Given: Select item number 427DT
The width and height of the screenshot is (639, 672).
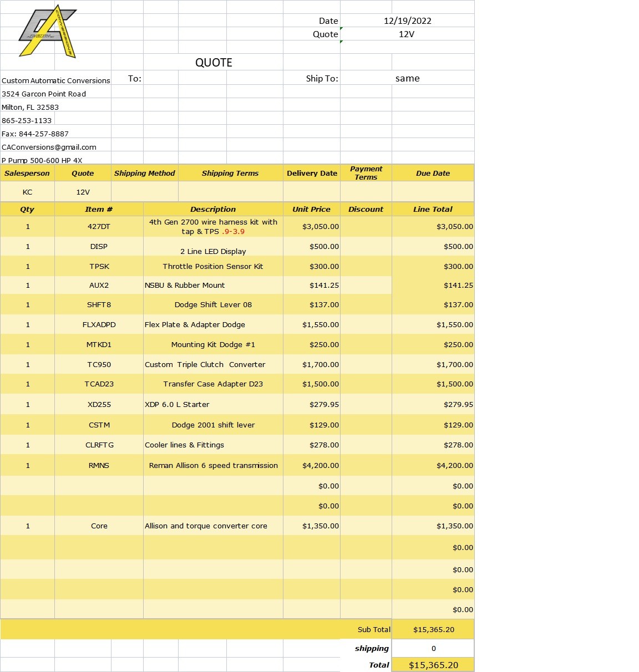Looking at the screenshot, I should click(x=99, y=226).
